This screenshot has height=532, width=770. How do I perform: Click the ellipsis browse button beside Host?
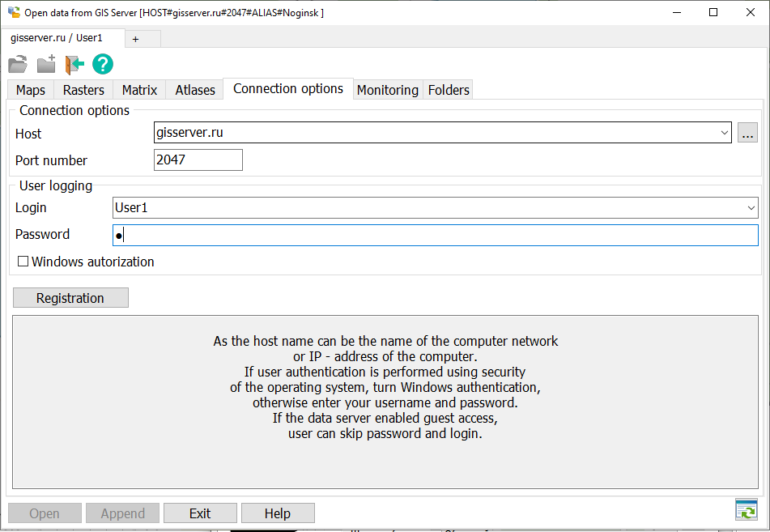747,133
